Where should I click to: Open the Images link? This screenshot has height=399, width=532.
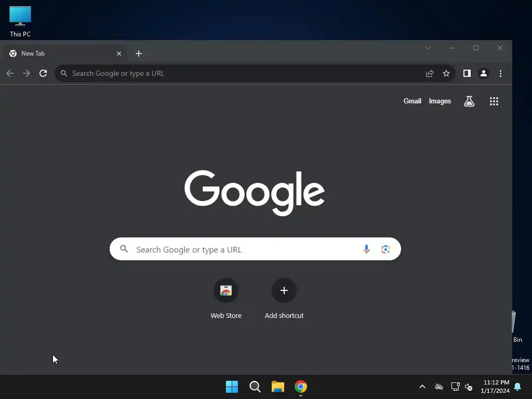[440, 101]
